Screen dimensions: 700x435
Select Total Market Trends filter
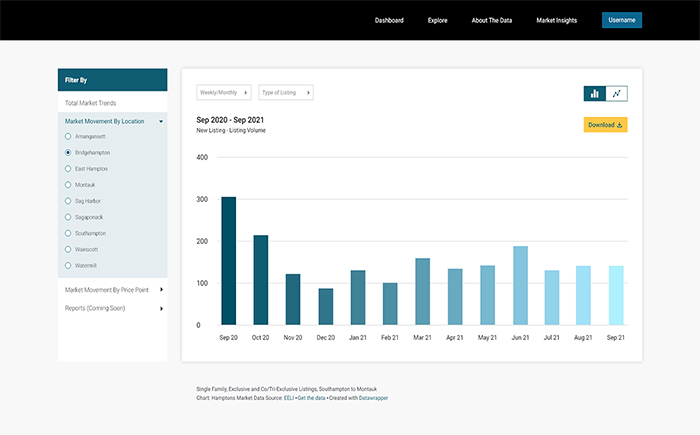(x=91, y=103)
